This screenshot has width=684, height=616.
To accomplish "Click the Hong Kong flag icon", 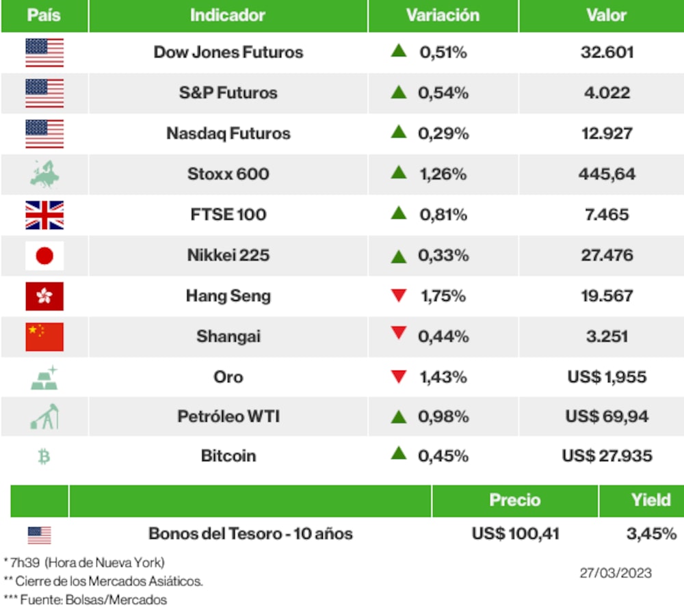I will pyautogui.click(x=44, y=296).
